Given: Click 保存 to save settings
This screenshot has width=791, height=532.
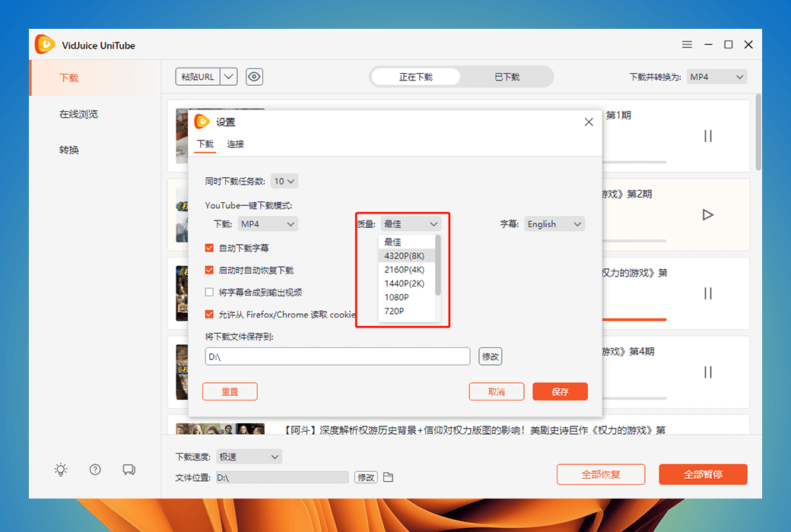Looking at the screenshot, I should tap(560, 391).
